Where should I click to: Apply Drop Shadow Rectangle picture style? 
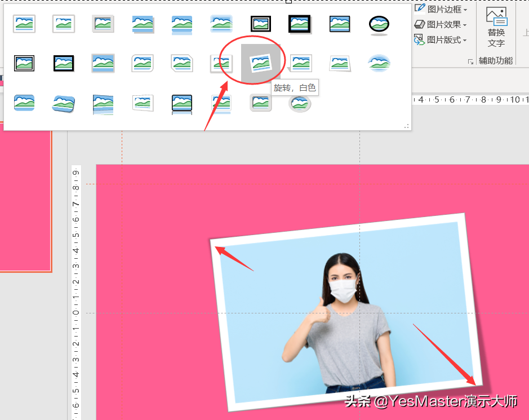[143, 24]
